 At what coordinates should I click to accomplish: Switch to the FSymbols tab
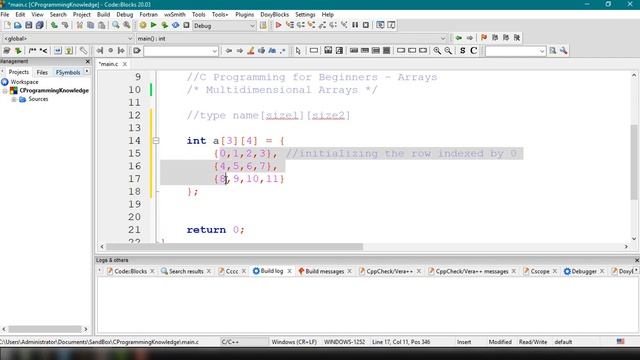[68, 72]
